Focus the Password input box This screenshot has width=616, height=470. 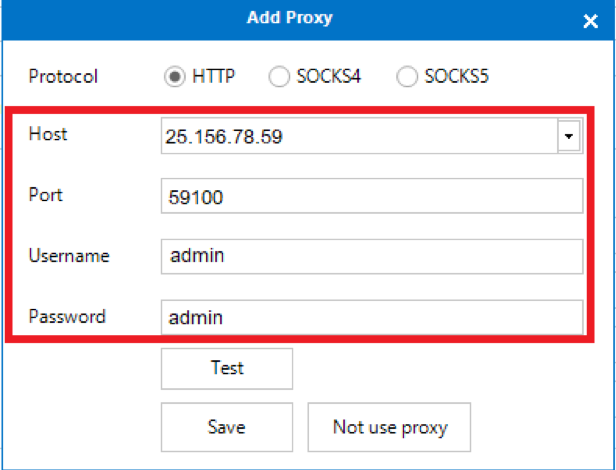pyautogui.click(x=372, y=317)
